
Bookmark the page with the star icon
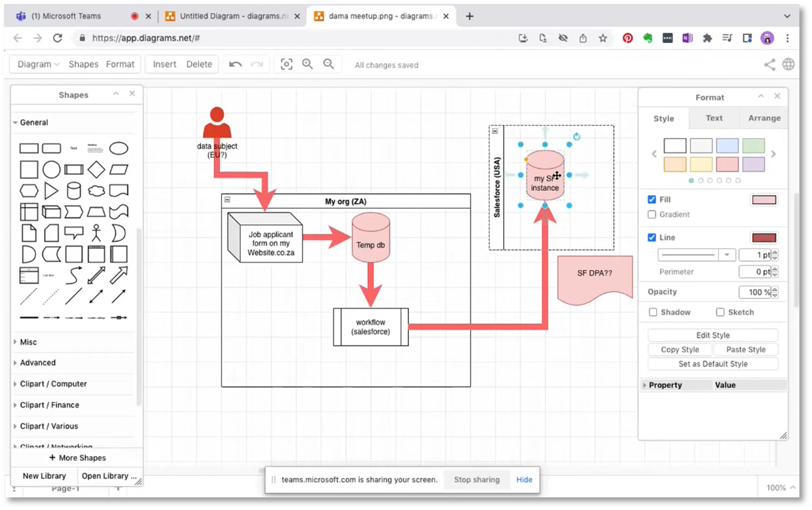click(x=603, y=38)
